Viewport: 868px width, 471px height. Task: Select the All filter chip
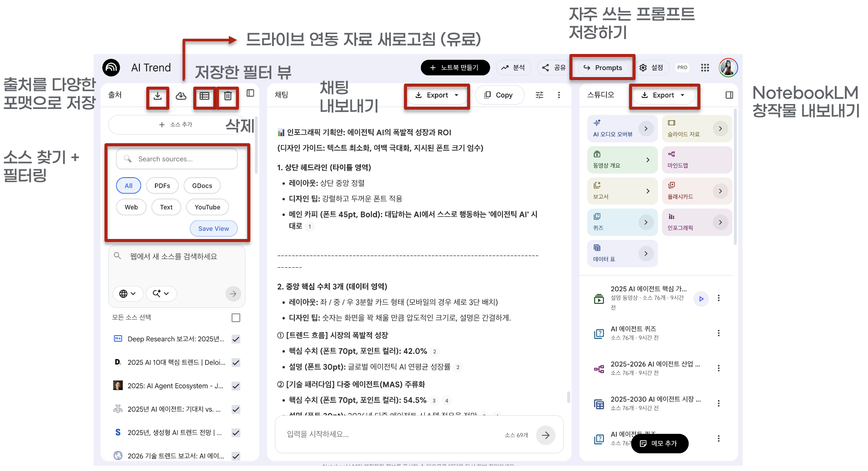coord(128,185)
